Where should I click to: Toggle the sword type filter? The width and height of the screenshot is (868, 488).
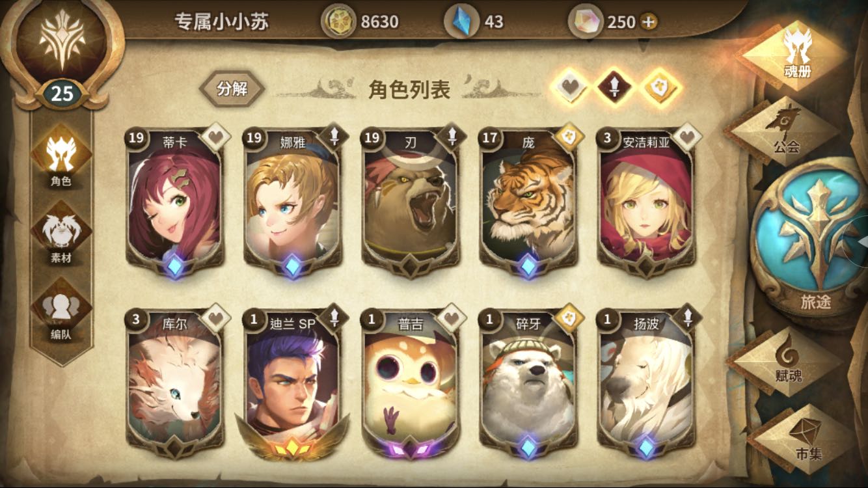click(x=616, y=87)
